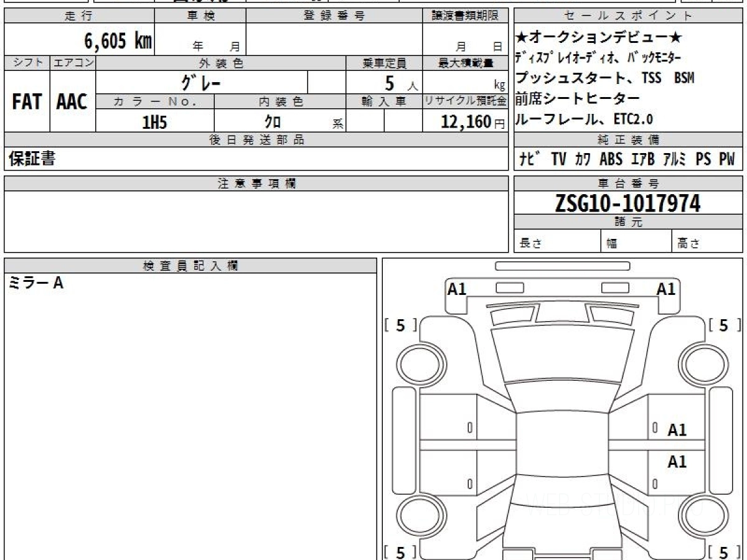The width and height of the screenshot is (747, 560).
Task: Select the AAC air conditioner cell
Action: click(72, 101)
